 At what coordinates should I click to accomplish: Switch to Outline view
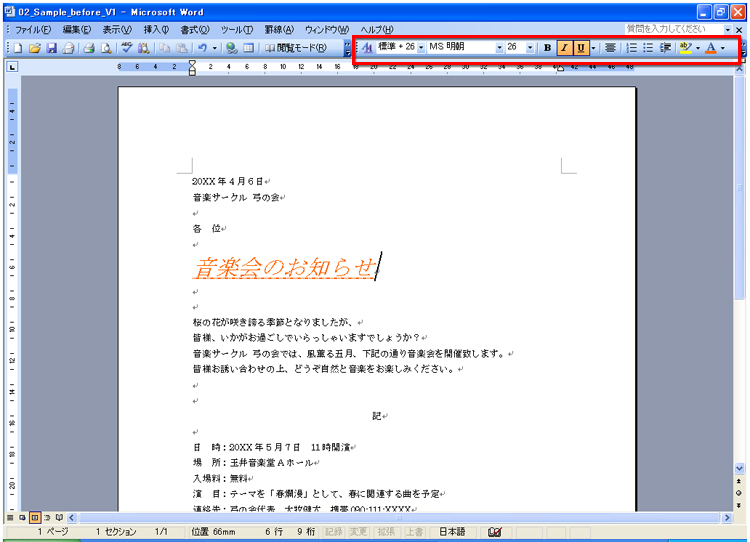pos(47,518)
